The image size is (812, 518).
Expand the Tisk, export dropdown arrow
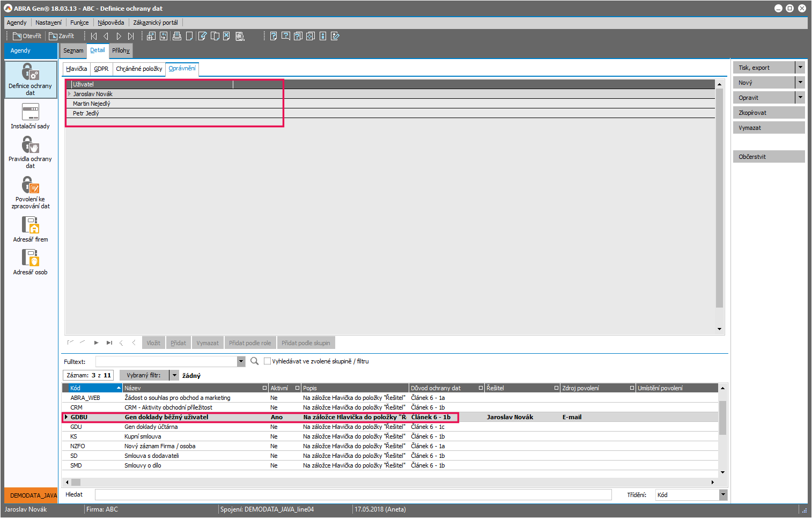coord(800,68)
